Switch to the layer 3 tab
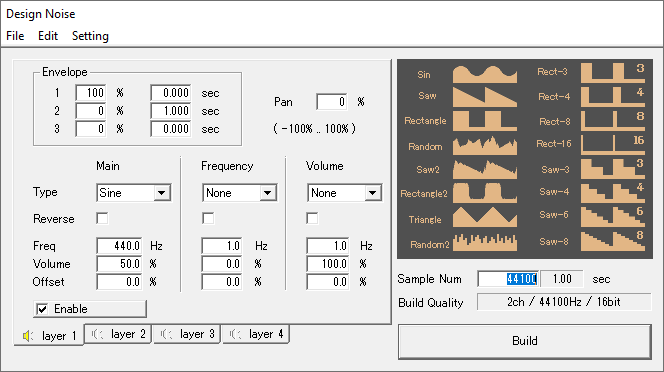Screen dimensions: 664x372 187,334
